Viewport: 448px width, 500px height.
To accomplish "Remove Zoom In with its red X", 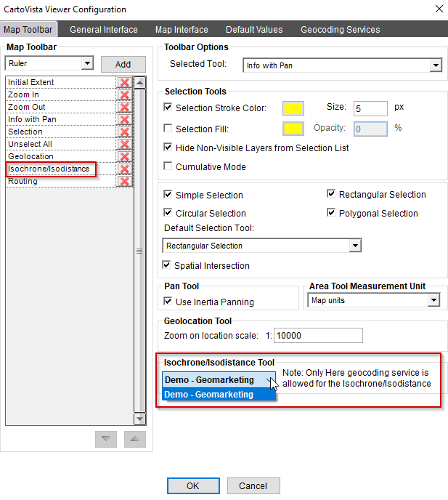I will 125,94.
